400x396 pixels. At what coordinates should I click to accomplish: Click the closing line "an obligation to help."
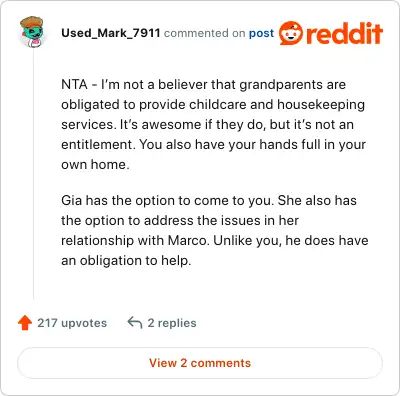click(x=126, y=260)
